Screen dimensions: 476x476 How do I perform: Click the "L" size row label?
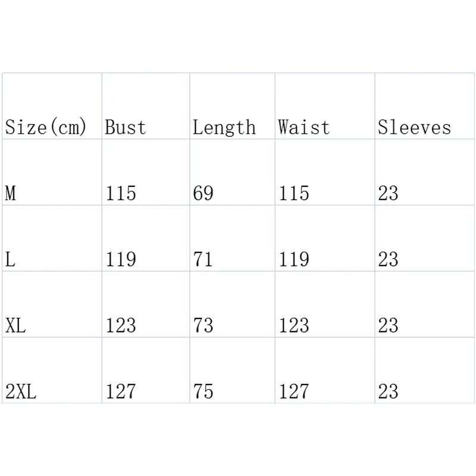click(10, 259)
